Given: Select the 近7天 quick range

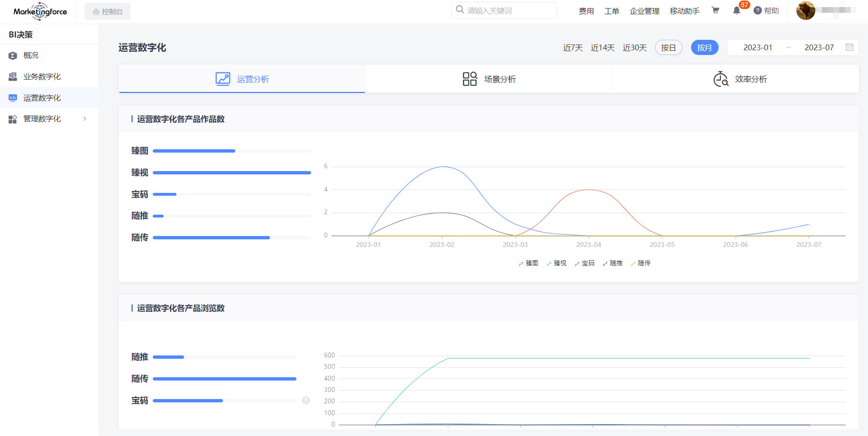Looking at the screenshot, I should click(573, 47).
